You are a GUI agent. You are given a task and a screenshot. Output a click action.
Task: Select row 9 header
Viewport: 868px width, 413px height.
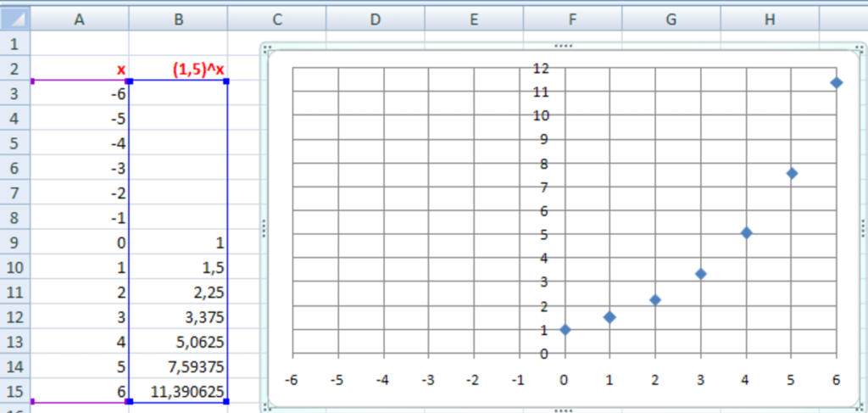coord(15,243)
